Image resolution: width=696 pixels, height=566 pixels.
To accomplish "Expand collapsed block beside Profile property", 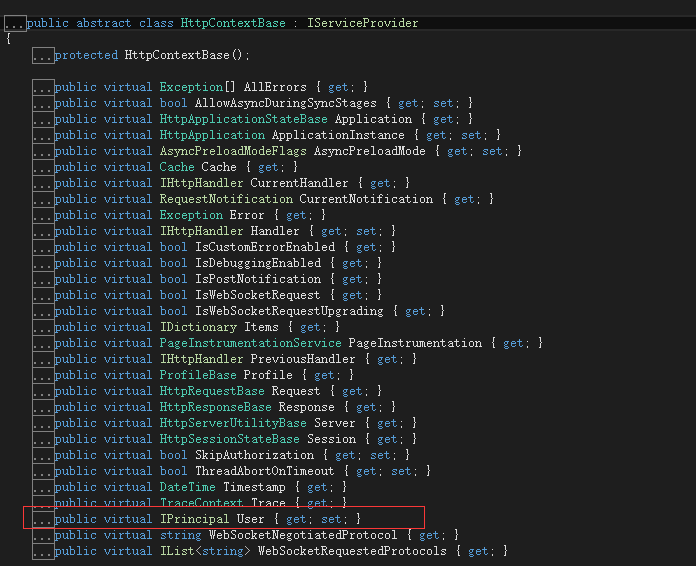I will 43,376.
